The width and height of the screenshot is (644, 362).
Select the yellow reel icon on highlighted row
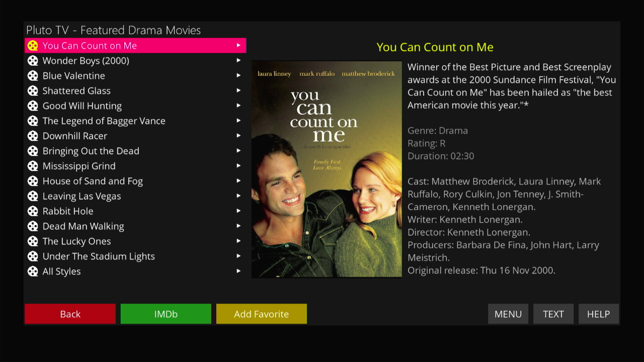pyautogui.click(x=33, y=46)
